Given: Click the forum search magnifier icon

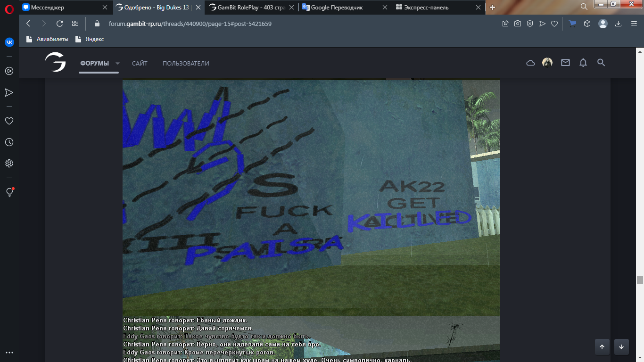Looking at the screenshot, I should [601, 63].
